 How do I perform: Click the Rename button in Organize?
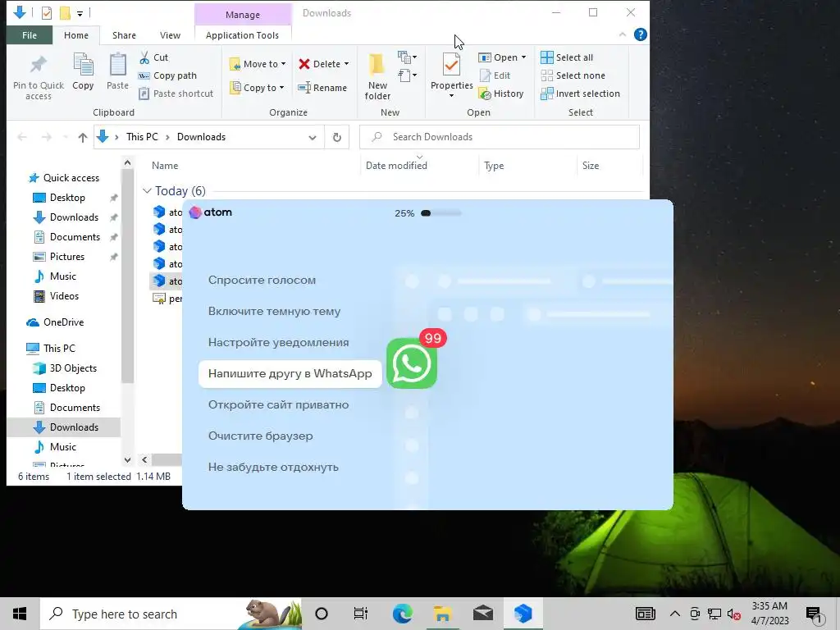pos(322,88)
